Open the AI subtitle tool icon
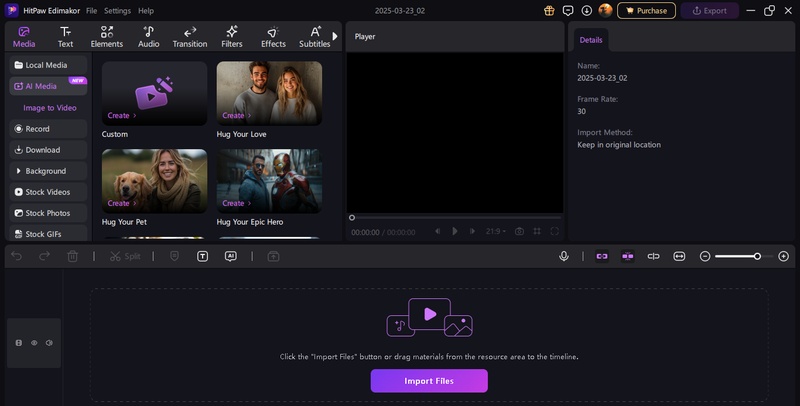 230,256
